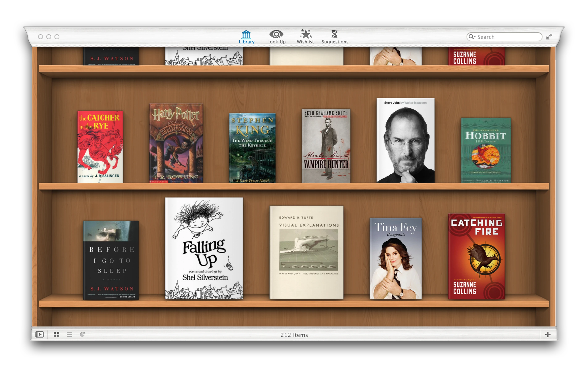
Task: Open the pie chart statistics icon
Action: coord(83,334)
